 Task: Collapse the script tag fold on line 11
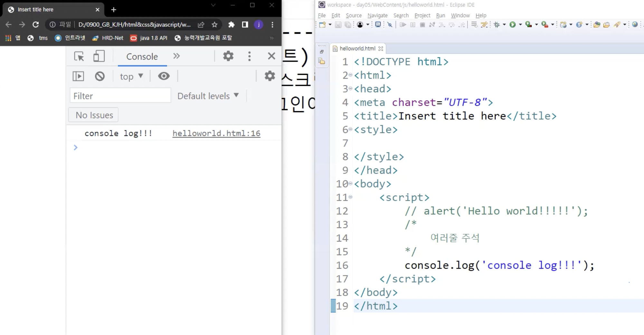point(350,197)
